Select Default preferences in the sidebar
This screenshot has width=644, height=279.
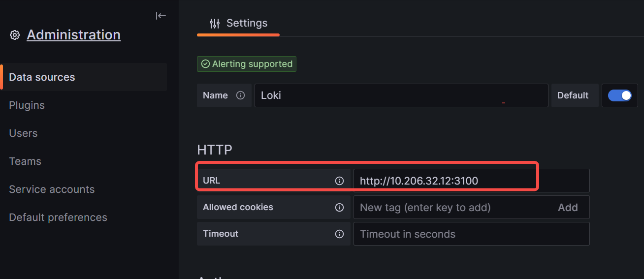coord(58,217)
